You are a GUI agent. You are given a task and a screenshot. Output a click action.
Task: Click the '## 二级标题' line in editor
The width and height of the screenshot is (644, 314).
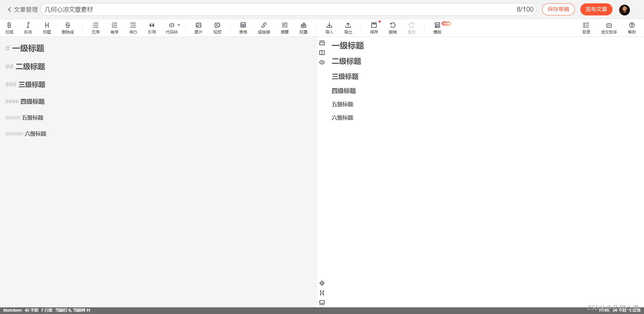click(25, 66)
